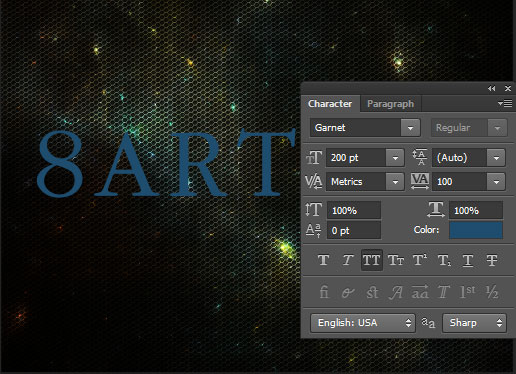Toggle Underline style

[x=468, y=260]
